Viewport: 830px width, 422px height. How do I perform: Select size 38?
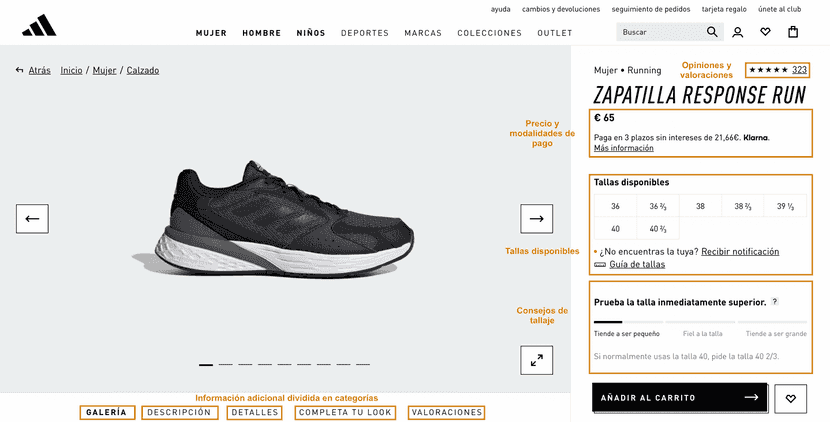point(700,206)
